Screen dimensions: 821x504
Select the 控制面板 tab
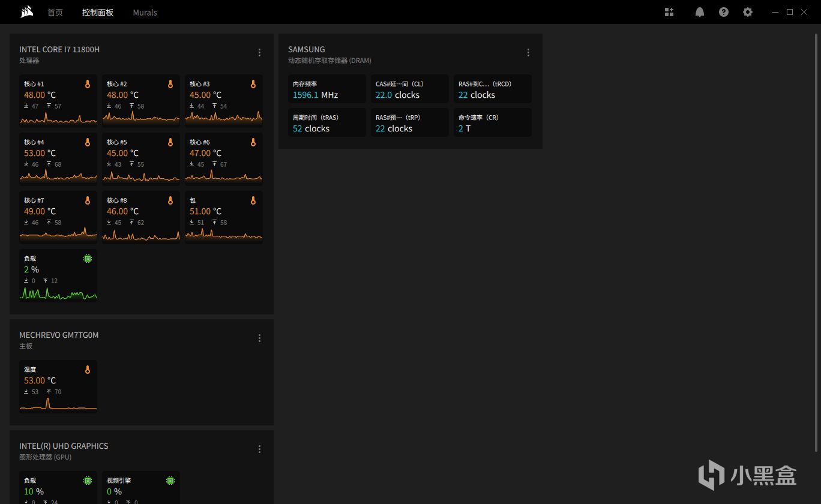(98, 13)
